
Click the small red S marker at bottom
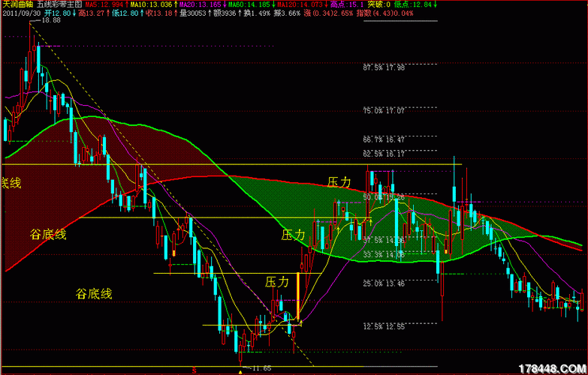(194, 370)
